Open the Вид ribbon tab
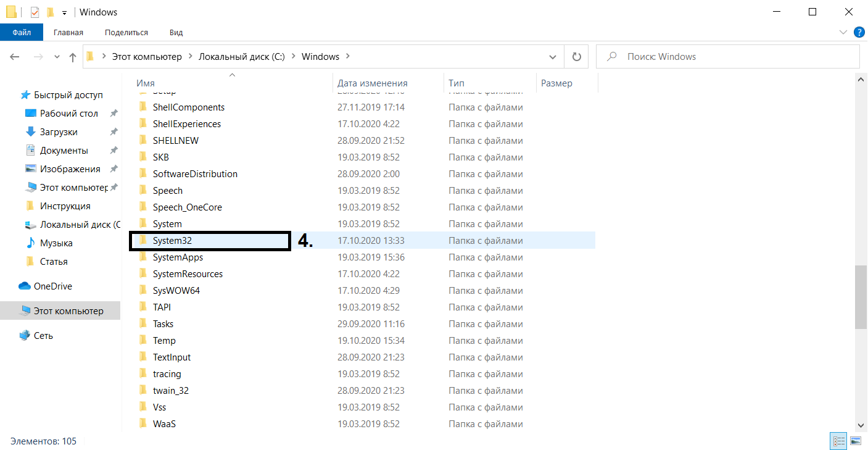Viewport: 868px width, 450px height. tap(176, 32)
